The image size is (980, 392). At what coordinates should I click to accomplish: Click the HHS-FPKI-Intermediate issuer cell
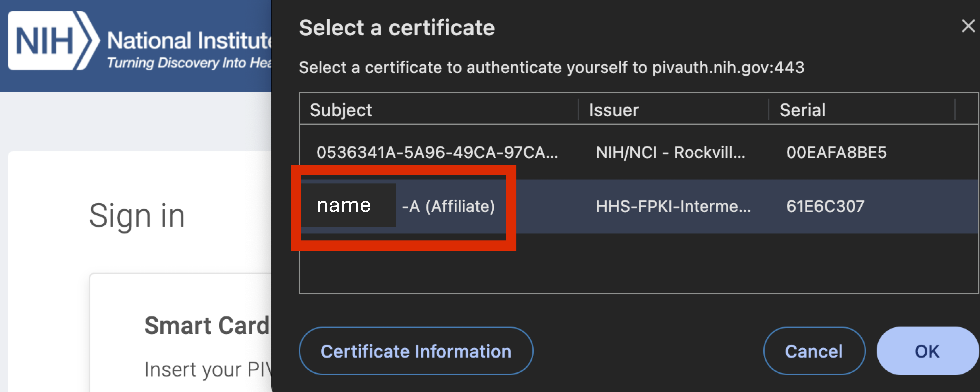click(673, 206)
